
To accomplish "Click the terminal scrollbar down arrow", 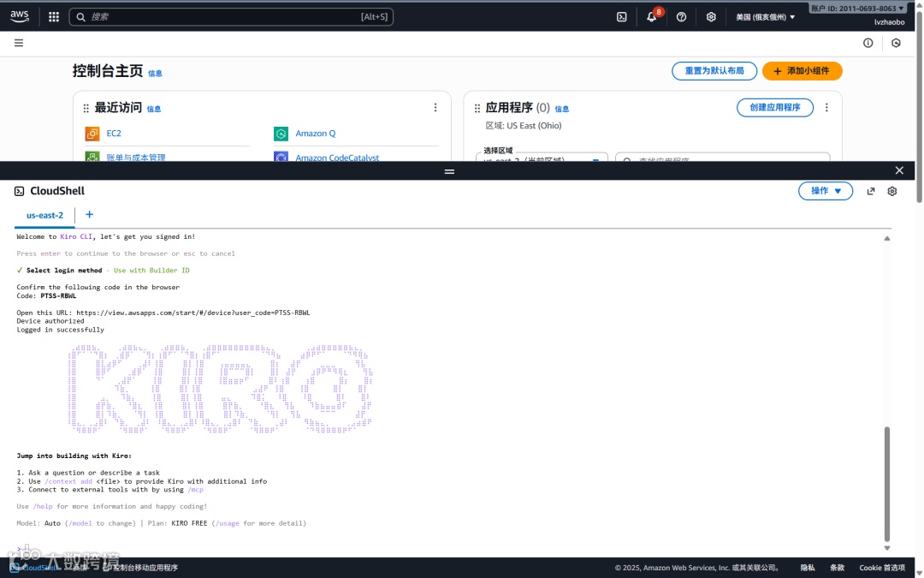I will (x=887, y=548).
